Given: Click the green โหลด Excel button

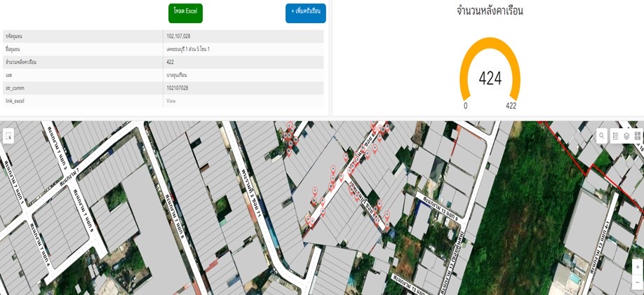Looking at the screenshot, I should click(185, 13).
